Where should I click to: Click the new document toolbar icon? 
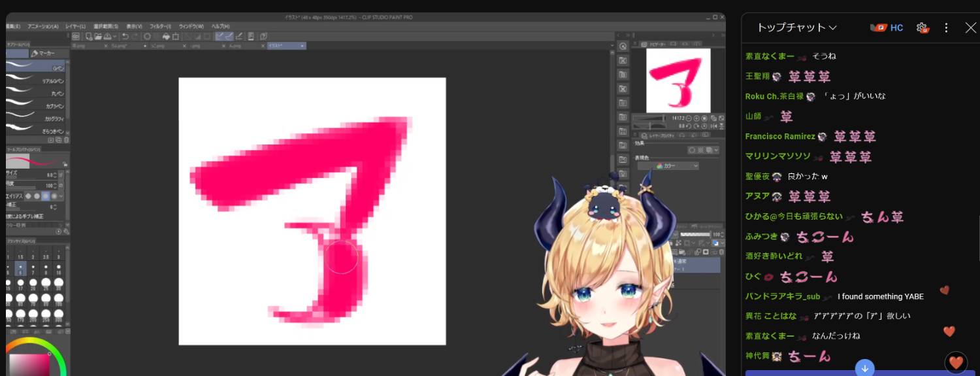click(88, 37)
